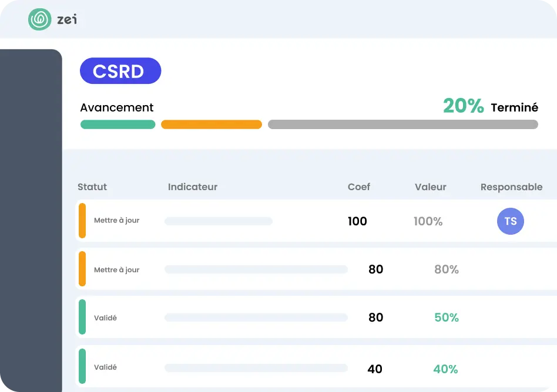Viewport: 557px width, 392px height.
Task: Click the indicator placeholder in the 40% row
Action: (256, 368)
